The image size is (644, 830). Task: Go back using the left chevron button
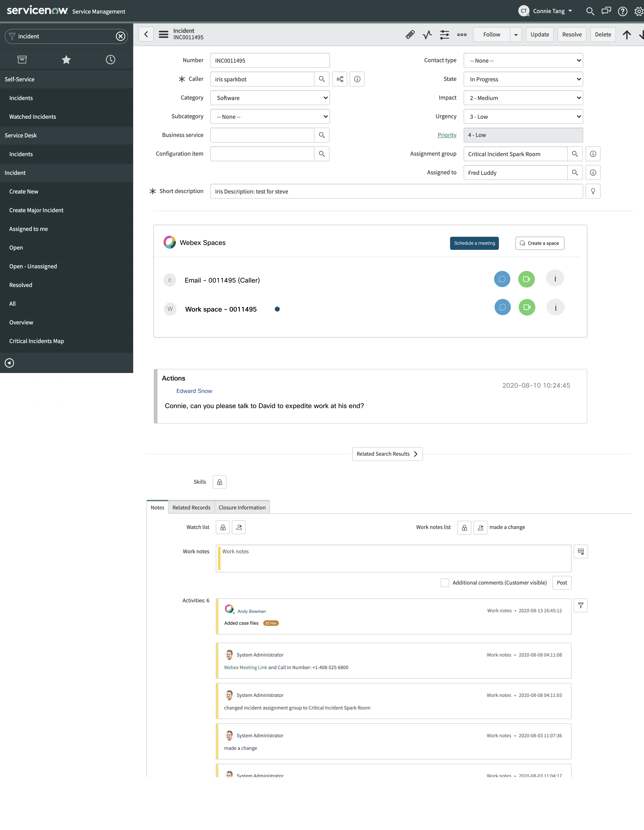click(x=146, y=34)
